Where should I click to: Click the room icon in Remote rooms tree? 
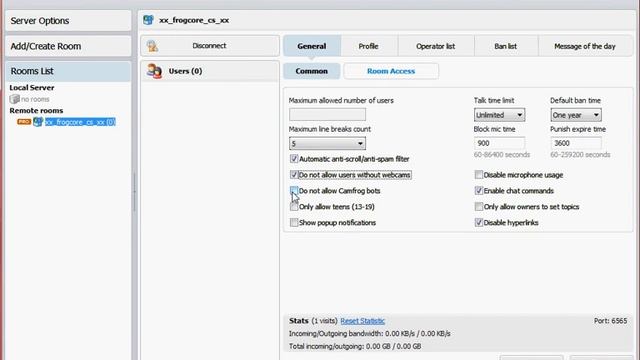[x=38, y=122]
